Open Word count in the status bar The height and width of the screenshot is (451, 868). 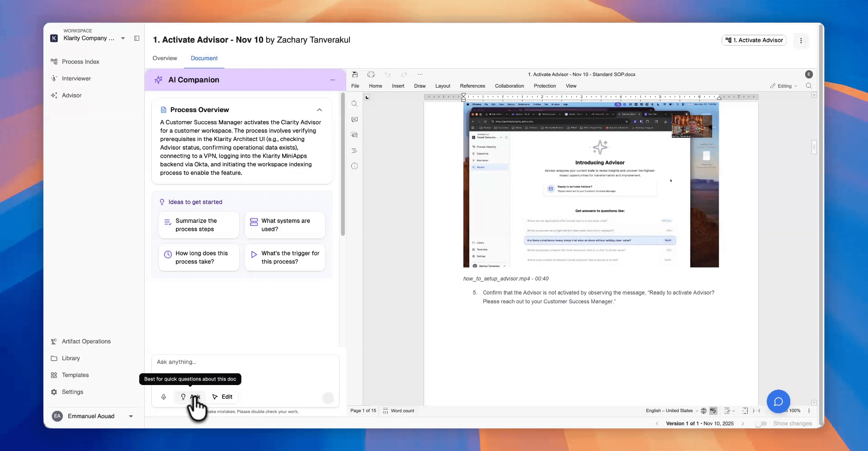398,411
